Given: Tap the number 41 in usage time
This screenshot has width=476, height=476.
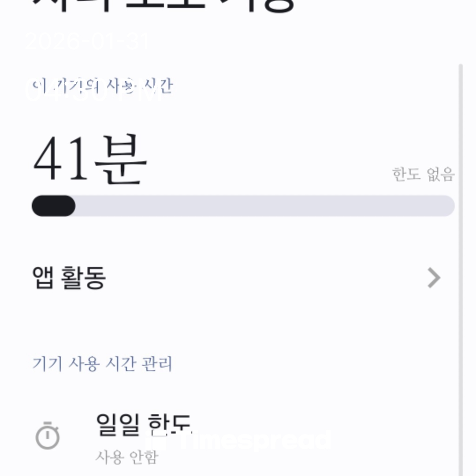Looking at the screenshot, I should 61,159.
